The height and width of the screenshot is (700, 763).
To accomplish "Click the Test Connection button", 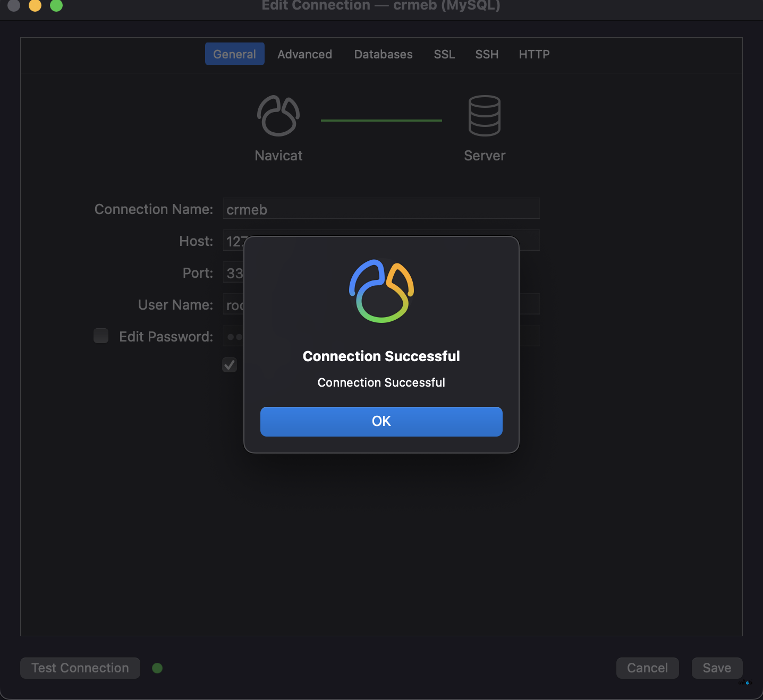I will pos(80,668).
